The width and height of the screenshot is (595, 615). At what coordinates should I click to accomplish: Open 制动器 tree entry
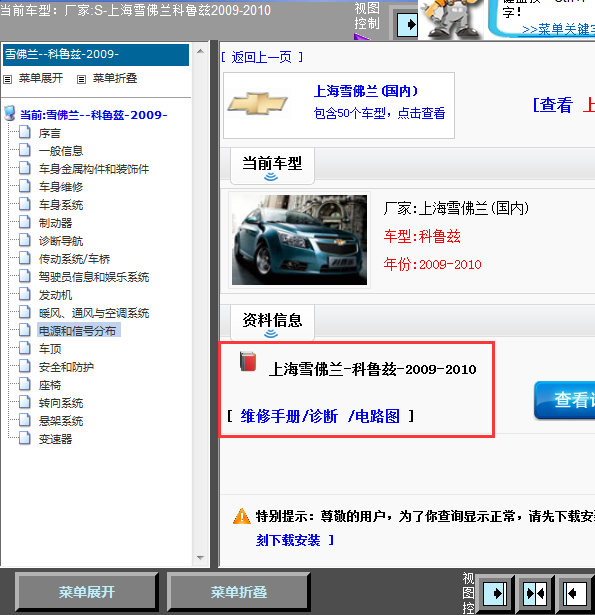coord(55,223)
